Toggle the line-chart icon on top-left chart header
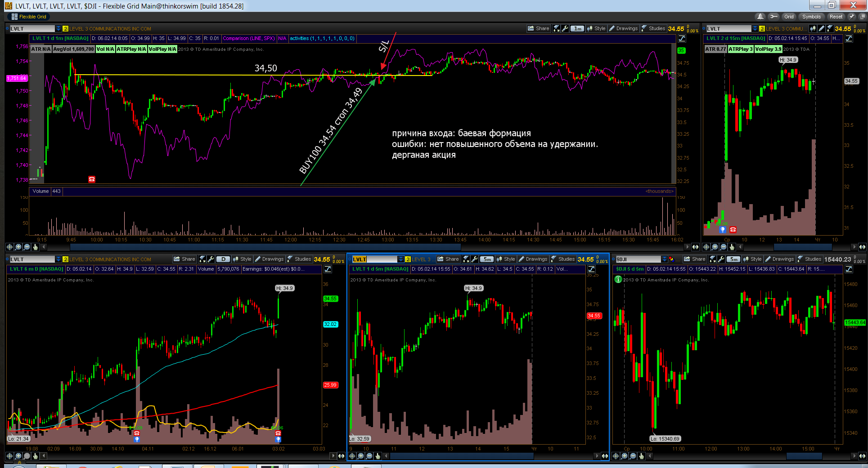868x468 pixels. click(x=682, y=39)
